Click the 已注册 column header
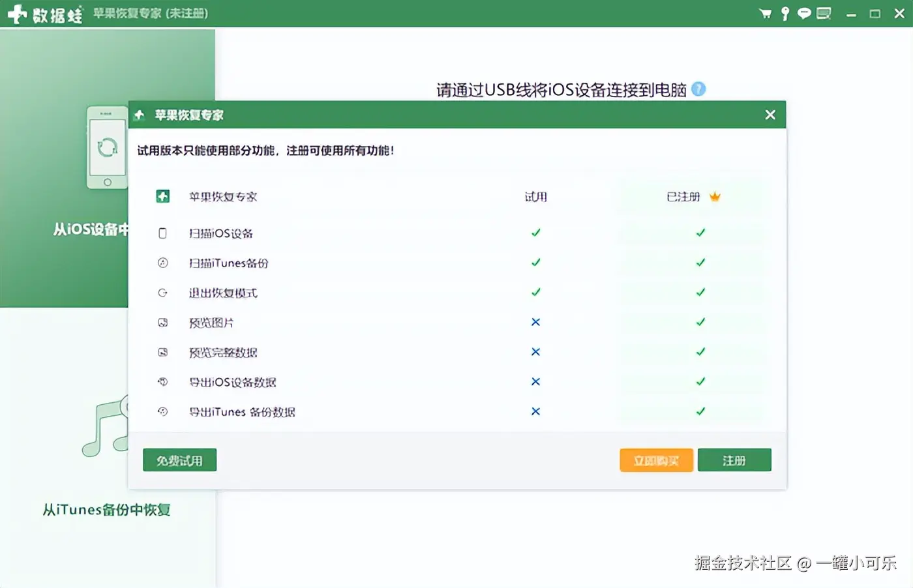913x588 pixels. (683, 197)
